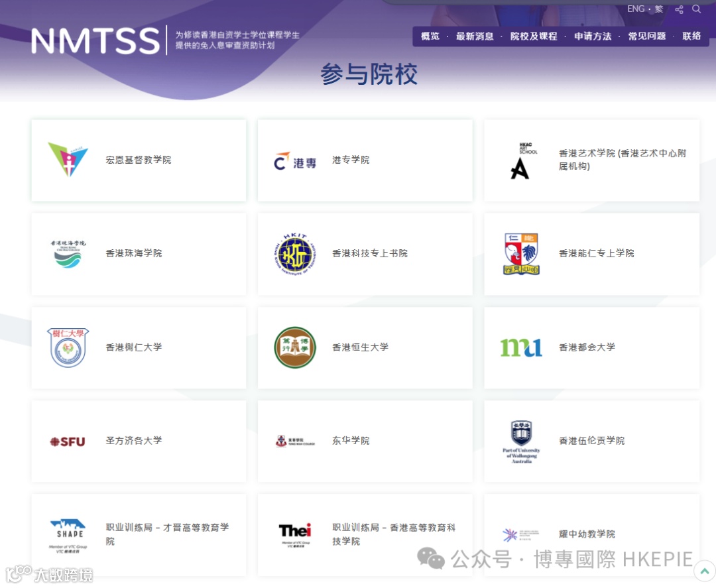Select 香港都会大学 text
This screenshot has width=716, height=588.
(587, 347)
